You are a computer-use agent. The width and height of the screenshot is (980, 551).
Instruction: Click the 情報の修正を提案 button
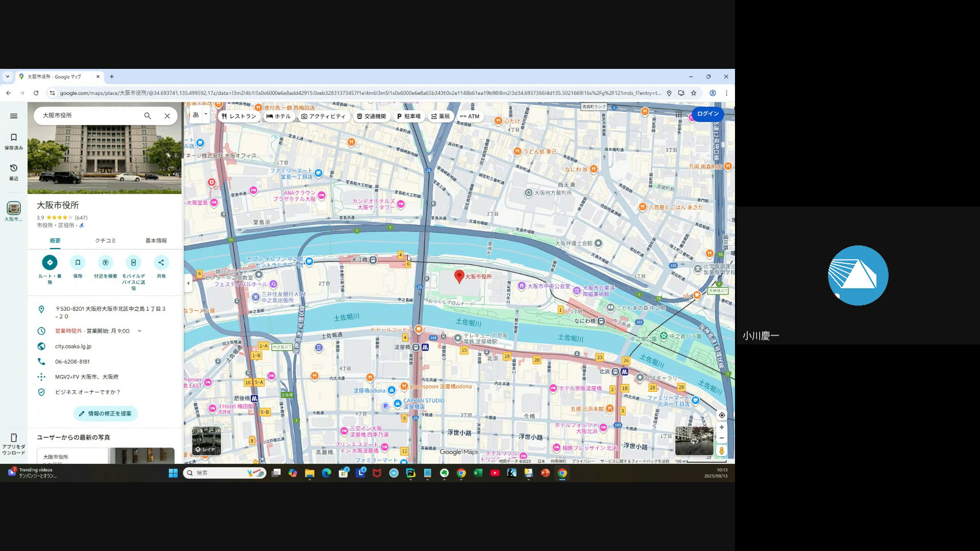pyautogui.click(x=105, y=414)
